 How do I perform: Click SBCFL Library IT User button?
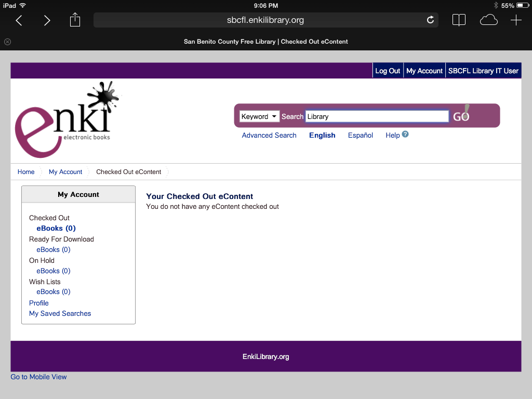[483, 71]
